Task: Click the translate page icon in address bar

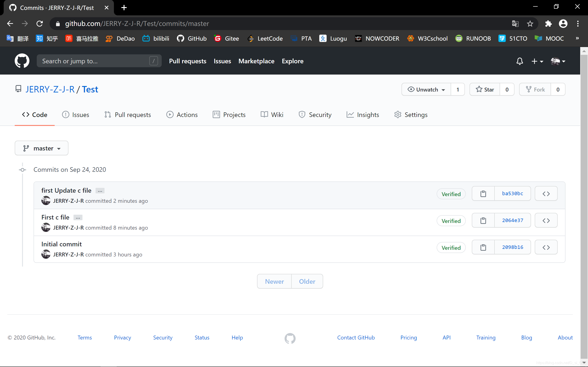Action: pos(515,24)
